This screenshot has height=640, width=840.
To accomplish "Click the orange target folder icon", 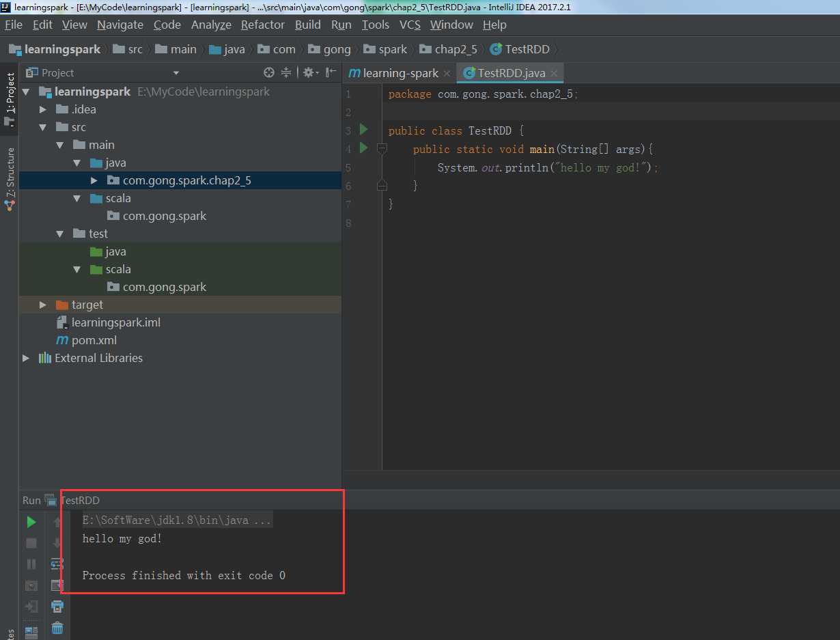I will (x=62, y=305).
